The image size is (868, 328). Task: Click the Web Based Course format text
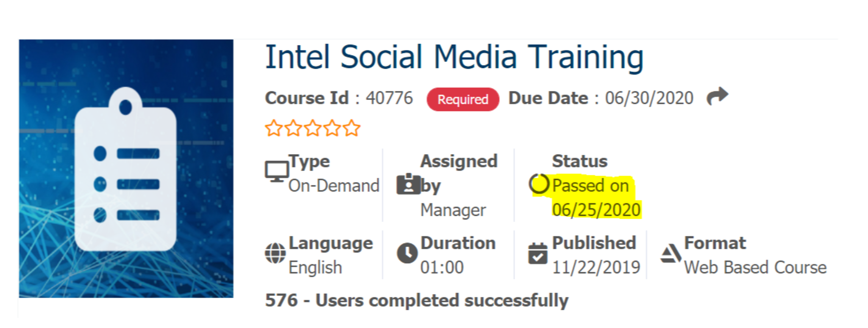pos(755,267)
